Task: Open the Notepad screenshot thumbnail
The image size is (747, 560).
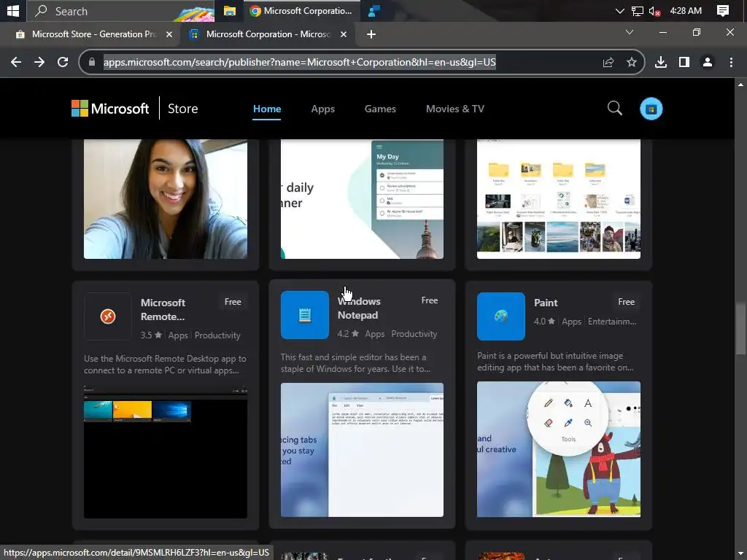Action: (x=362, y=449)
